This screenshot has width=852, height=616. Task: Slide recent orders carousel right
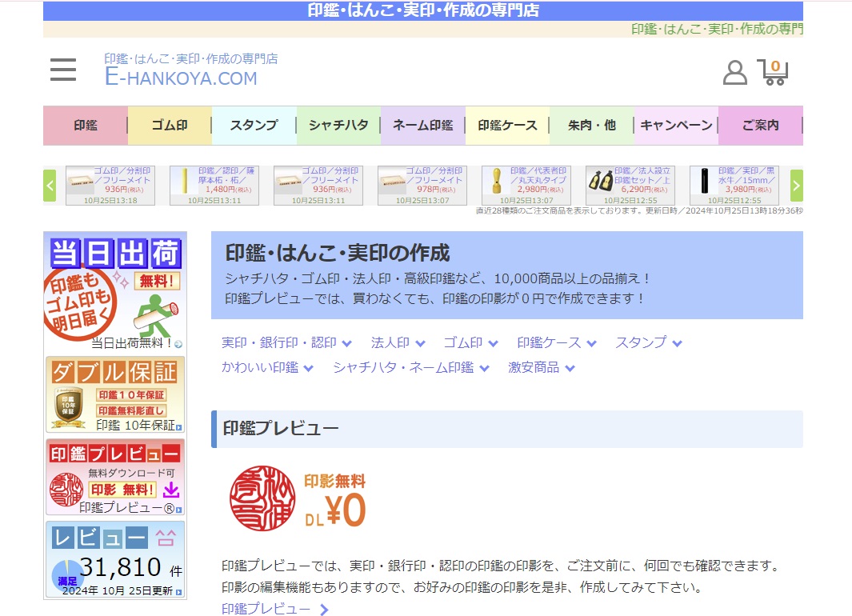pos(796,186)
